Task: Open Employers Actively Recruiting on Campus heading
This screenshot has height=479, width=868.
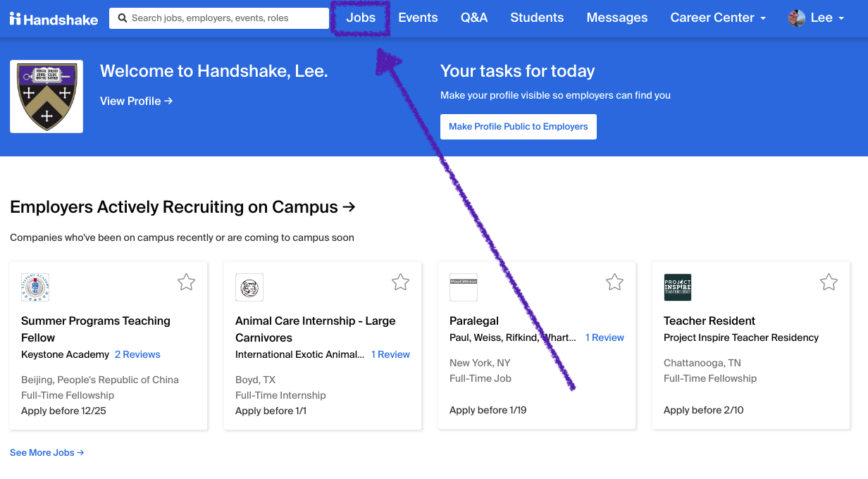Action: tap(182, 207)
